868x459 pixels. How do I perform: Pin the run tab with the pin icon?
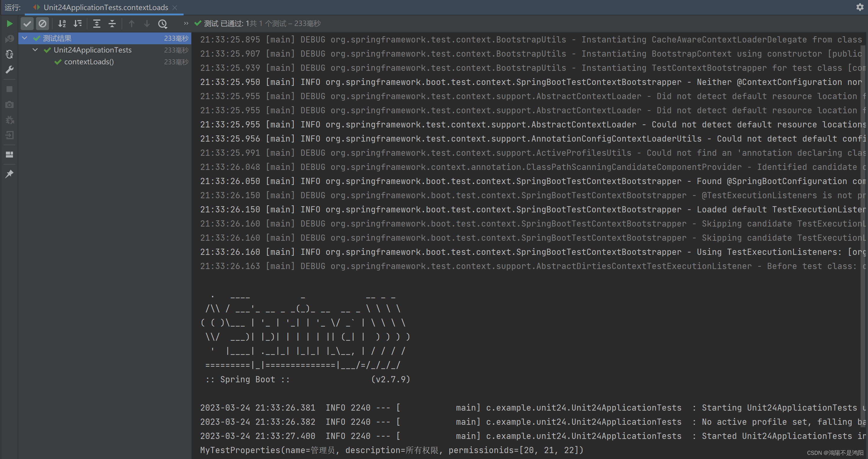click(9, 174)
